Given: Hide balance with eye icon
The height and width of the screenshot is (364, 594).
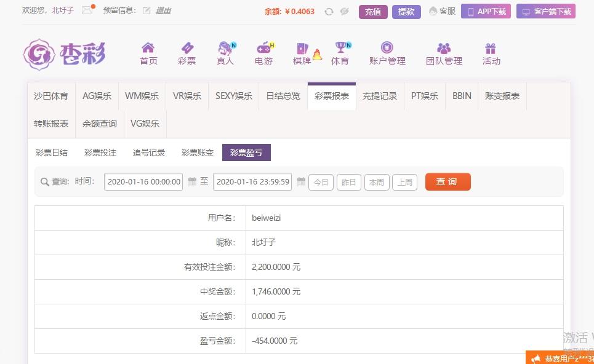Looking at the screenshot, I should [344, 11].
